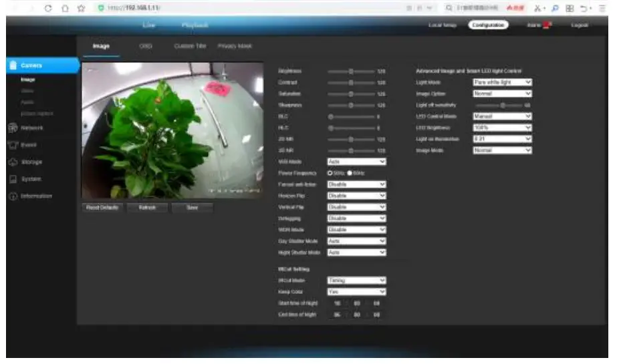
Task: Click the BLC slider handle
Action: point(330,117)
